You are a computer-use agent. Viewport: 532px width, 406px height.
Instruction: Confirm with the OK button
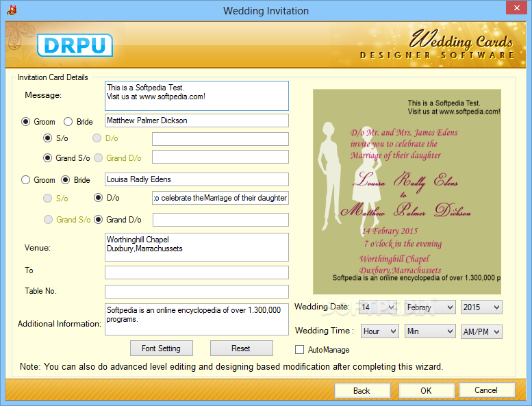pyautogui.click(x=427, y=391)
